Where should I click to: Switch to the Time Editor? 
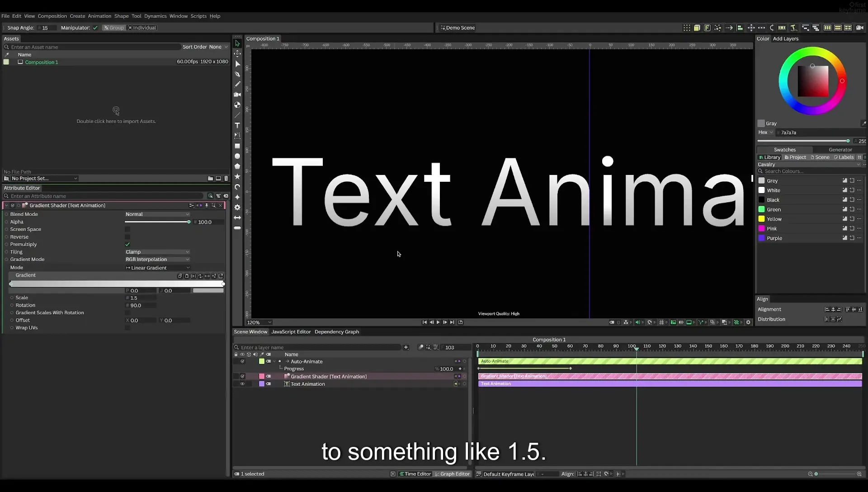pos(415,474)
